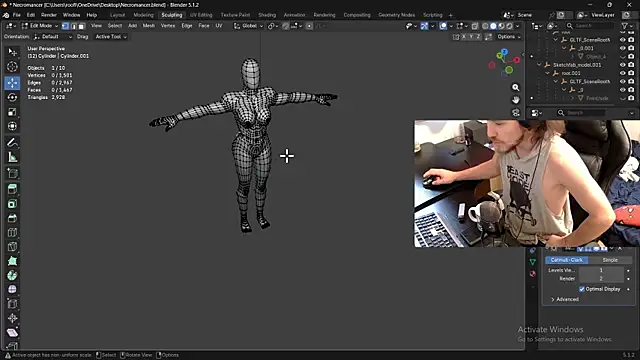The image size is (640, 360).
Task: Open the Active Tool dropdown
Action: click(x=111, y=37)
